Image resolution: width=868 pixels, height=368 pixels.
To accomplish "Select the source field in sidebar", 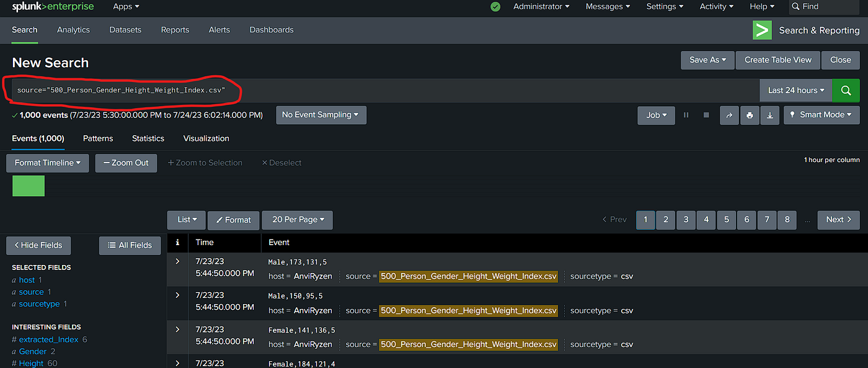I will click(32, 292).
